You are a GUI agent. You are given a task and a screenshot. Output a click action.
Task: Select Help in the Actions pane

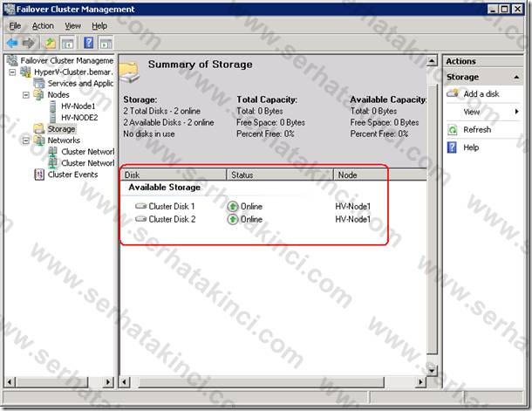(x=471, y=147)
